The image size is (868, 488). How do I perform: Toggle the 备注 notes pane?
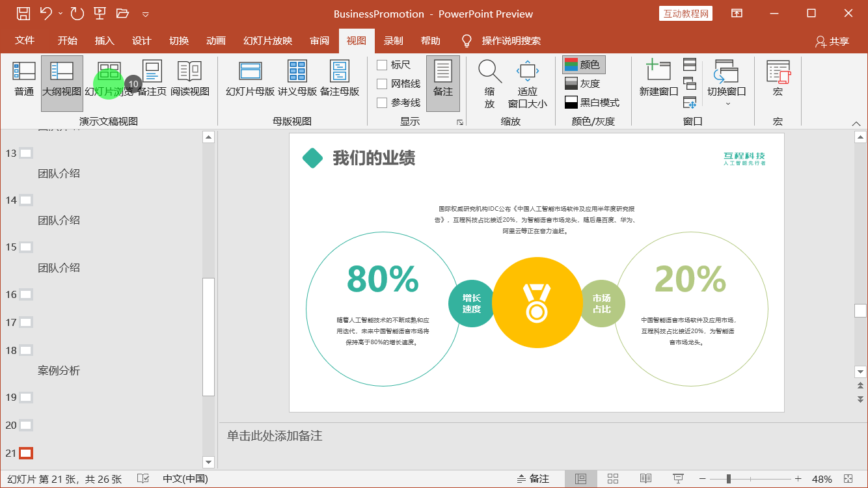(x=443, y=83)
